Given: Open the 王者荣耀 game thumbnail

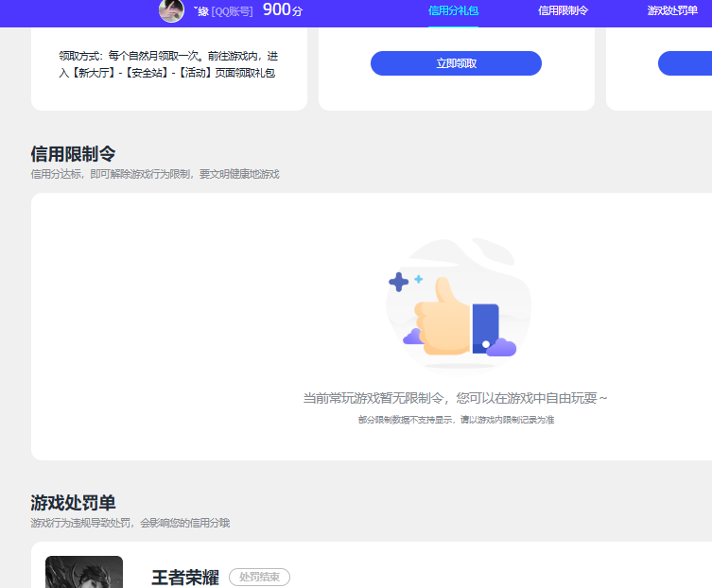Looking at the screenshot, I should [84, 572].
